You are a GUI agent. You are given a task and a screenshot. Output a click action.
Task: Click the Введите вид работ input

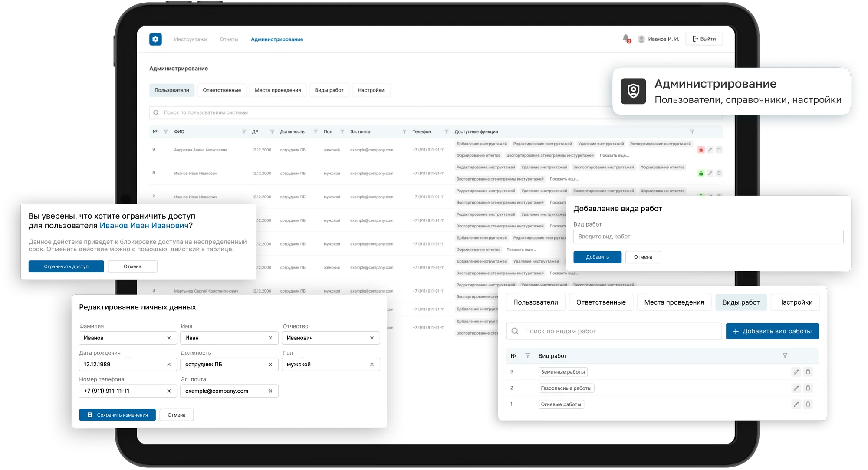(x=708, y=237)
